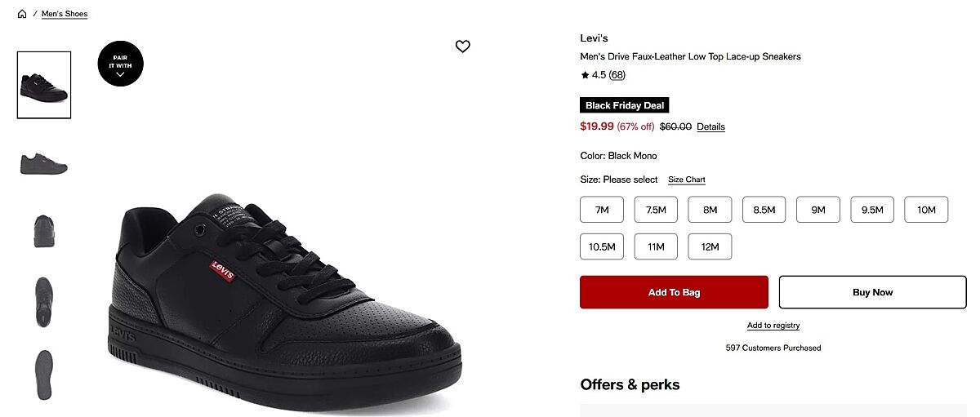Click the Buy Now button
Screen dimensions: 980x417
(x=872, y=292)
